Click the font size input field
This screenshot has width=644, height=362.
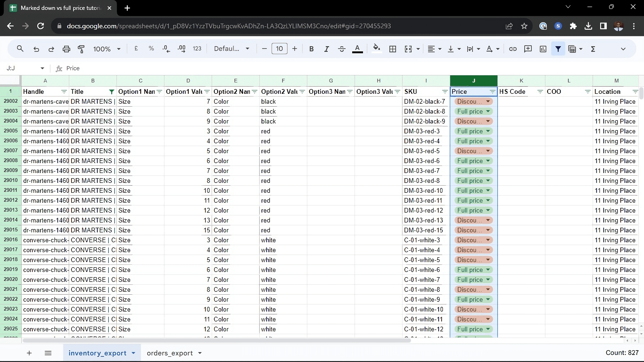coord(279,49)
